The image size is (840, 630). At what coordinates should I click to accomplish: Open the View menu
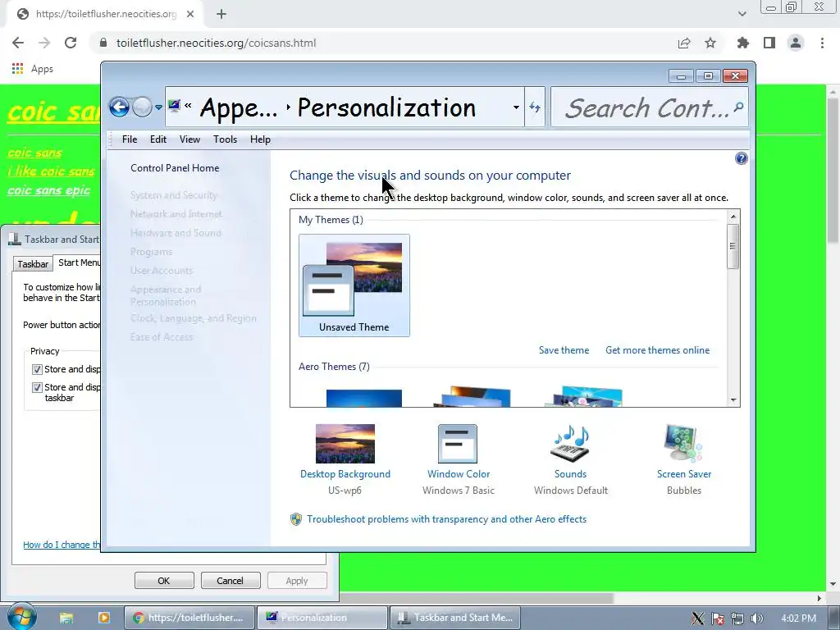click(x=189, y=139)
